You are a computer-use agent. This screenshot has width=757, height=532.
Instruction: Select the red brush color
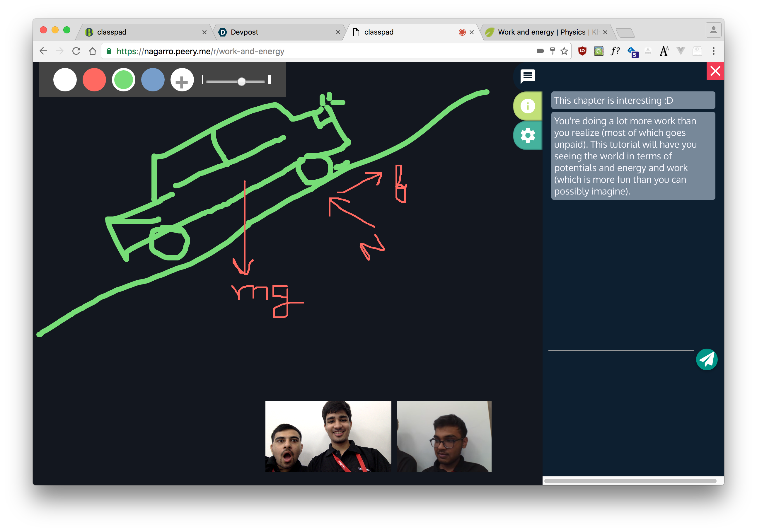[94, 80]
